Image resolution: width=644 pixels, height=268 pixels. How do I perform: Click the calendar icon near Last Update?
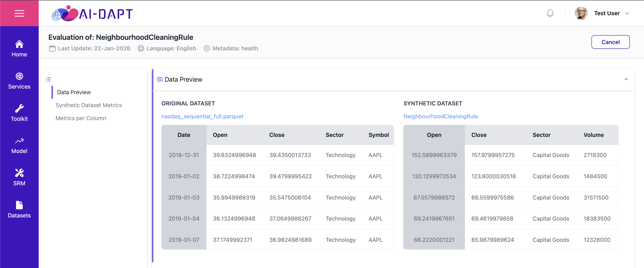(x=52, y=49)
